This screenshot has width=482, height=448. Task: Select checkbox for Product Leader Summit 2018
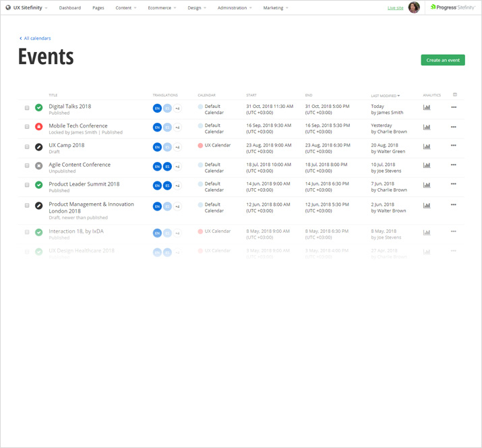pyautogui.click(x=27, y=185)
